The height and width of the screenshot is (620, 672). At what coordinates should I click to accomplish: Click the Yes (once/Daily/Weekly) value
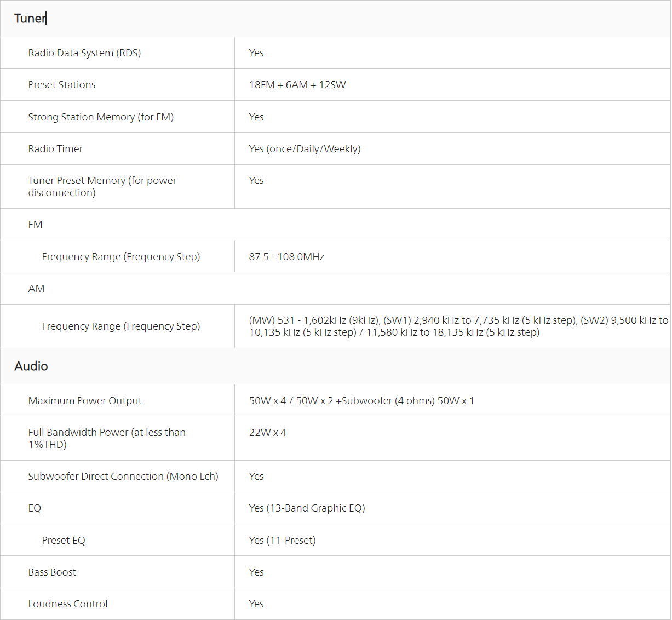click(305, 149)
